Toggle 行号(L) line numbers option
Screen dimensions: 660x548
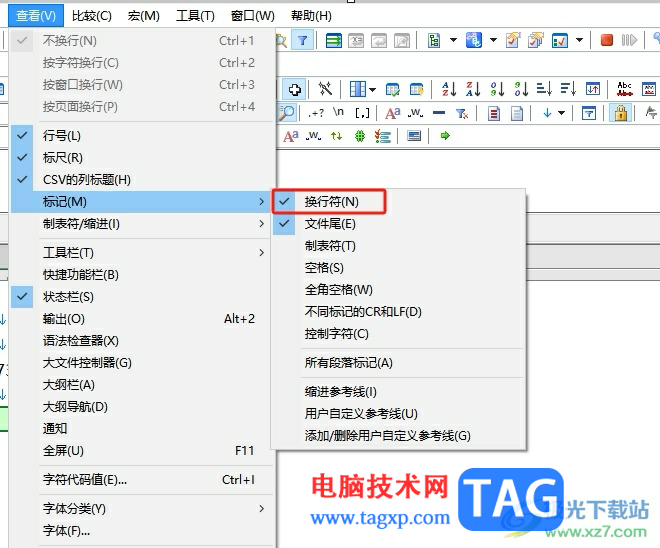(142, 136)
